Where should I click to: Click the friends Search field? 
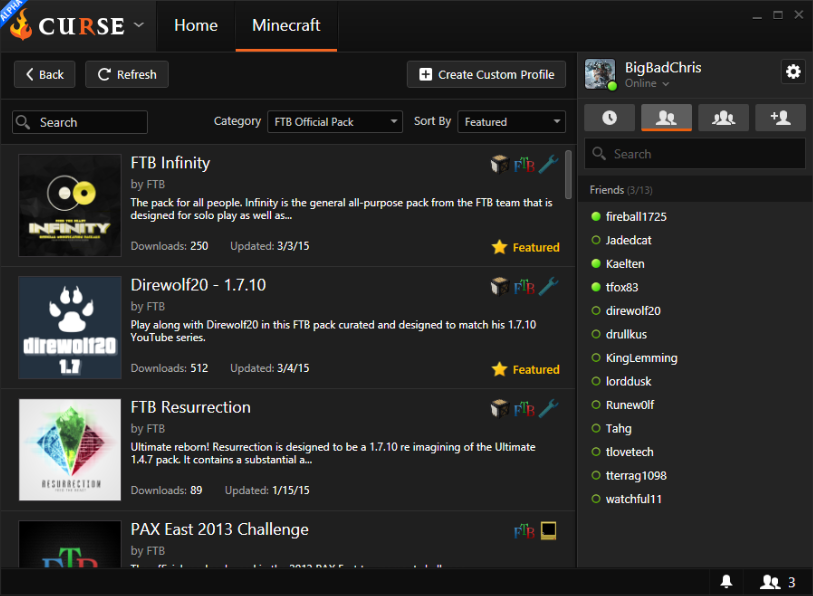click(695, 154)
